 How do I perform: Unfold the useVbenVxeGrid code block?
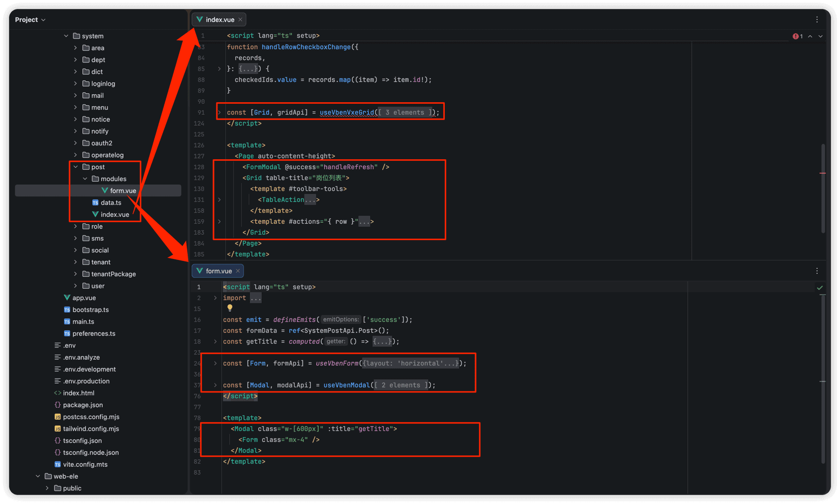pyautogui.click(x=219, y=113)
